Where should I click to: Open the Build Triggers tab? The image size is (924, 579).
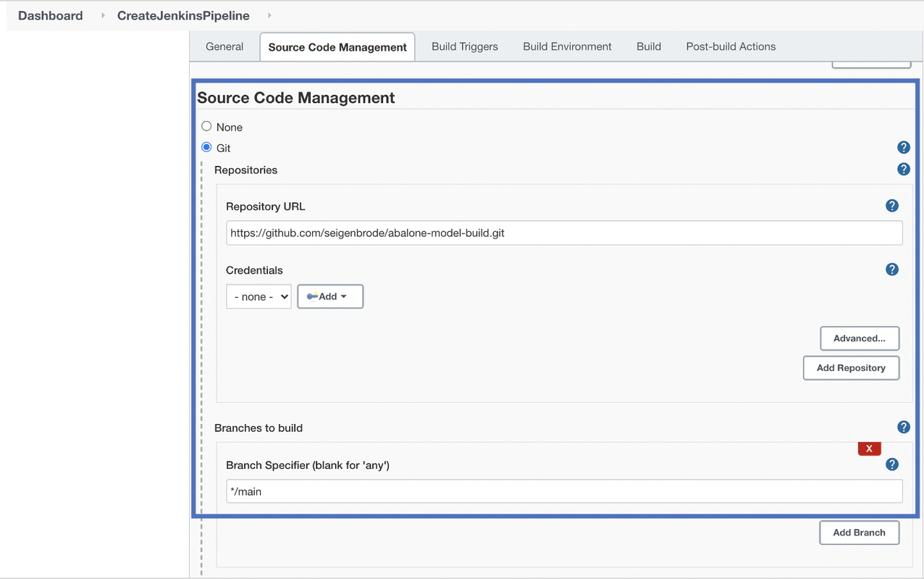(465, 46)
